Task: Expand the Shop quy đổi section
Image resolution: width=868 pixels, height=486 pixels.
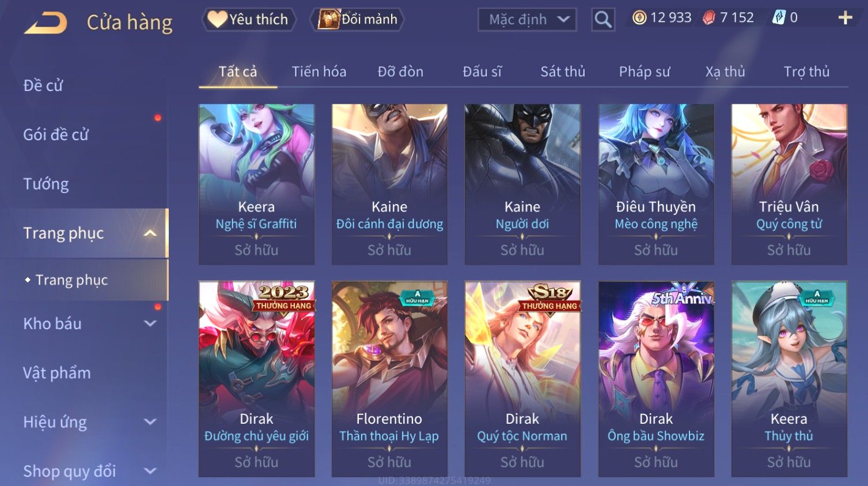Action: coord(150,471)
